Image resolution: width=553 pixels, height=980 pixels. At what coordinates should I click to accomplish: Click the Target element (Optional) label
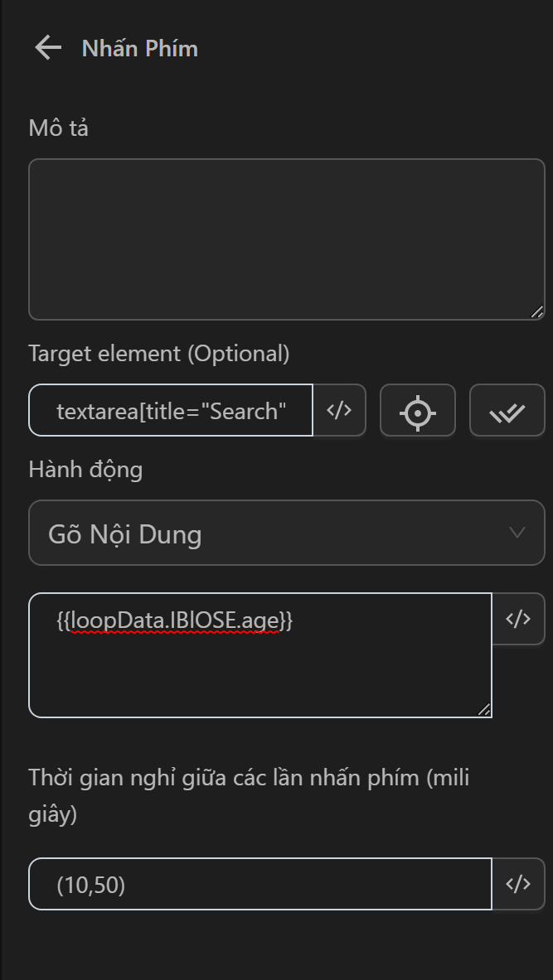[159, 354]
